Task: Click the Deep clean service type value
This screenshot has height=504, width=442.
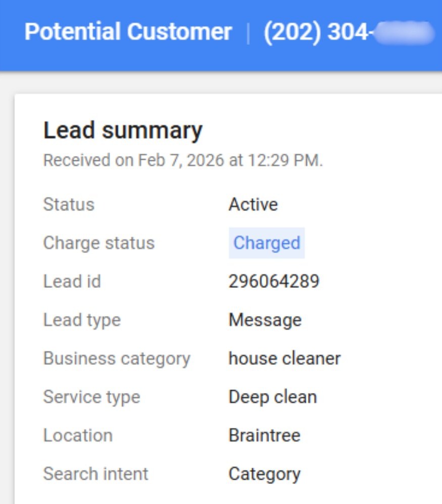Action: click(x=272, y=397)
